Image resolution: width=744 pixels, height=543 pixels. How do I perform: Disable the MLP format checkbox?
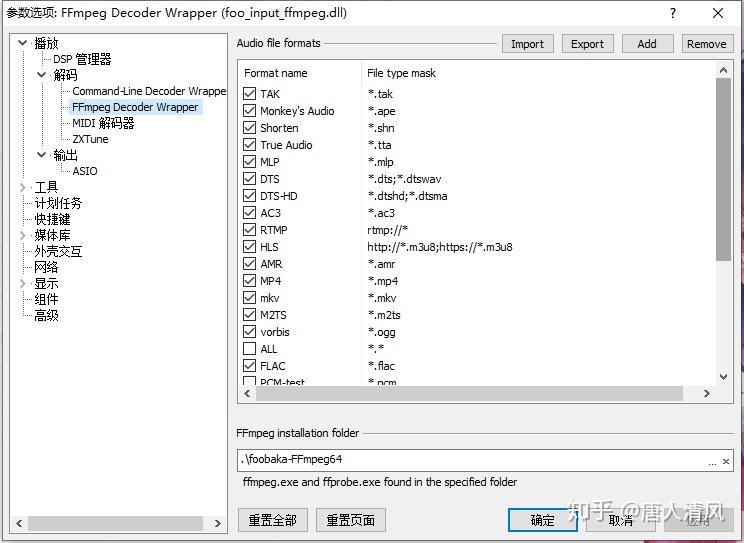pyautogui.click(x=250, y=161)
